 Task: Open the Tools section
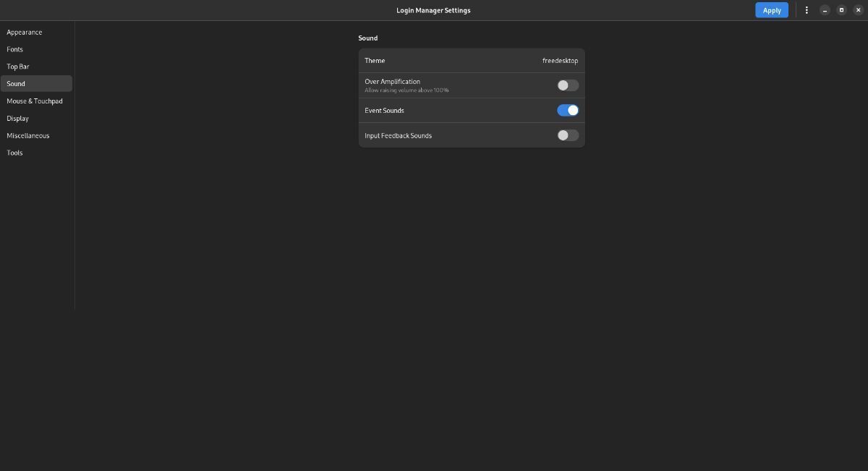[x=36, y=153]
